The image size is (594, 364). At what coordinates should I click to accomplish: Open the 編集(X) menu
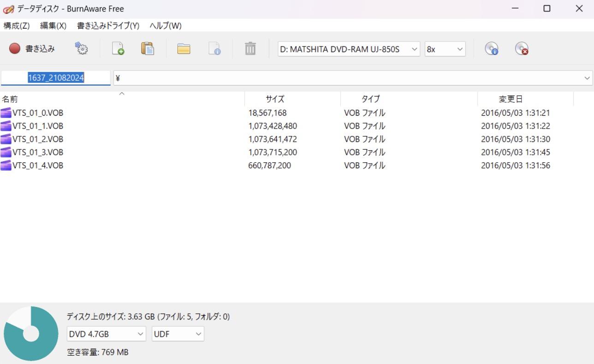53,25
